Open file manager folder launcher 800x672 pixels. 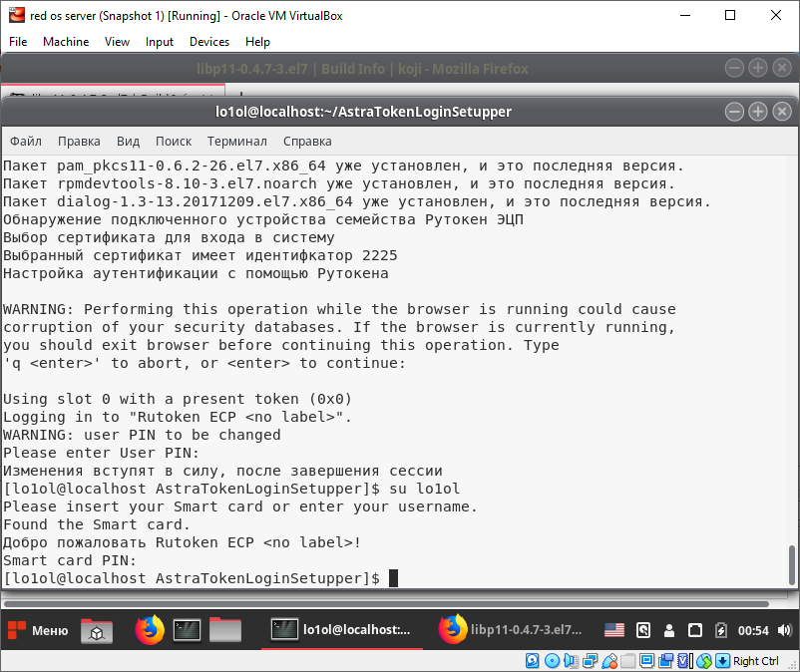(x=225, y=630)
